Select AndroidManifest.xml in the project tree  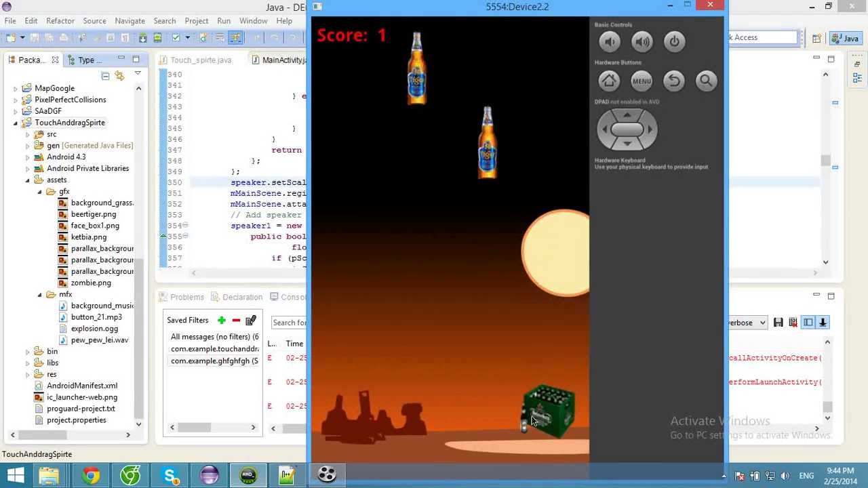point(82,386)
